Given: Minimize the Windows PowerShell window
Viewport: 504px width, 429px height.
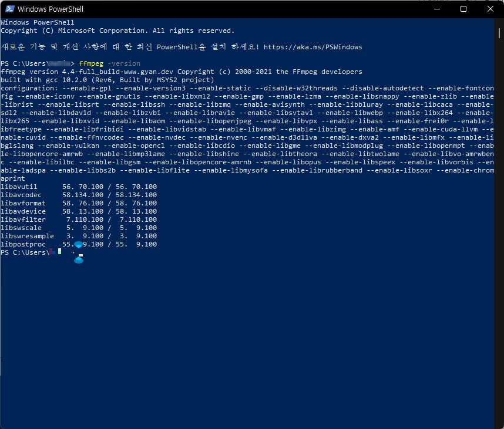Looking at the screenshot, I should [437, 9].
